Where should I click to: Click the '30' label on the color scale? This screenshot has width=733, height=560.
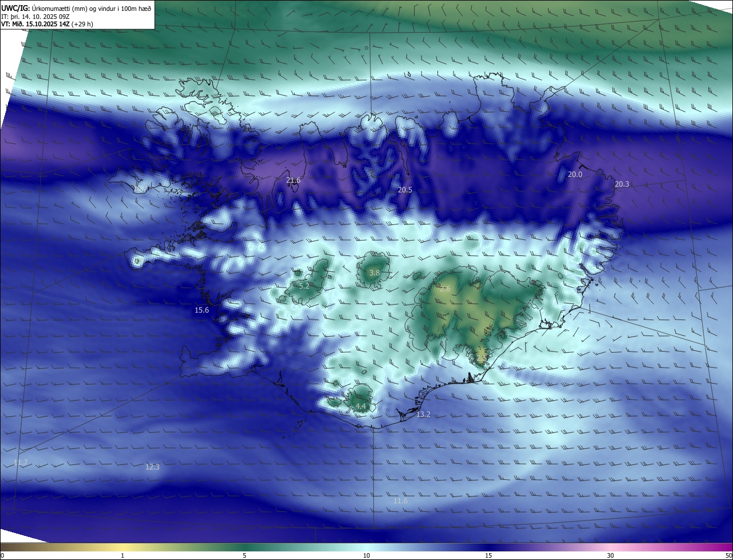point(610,555)
